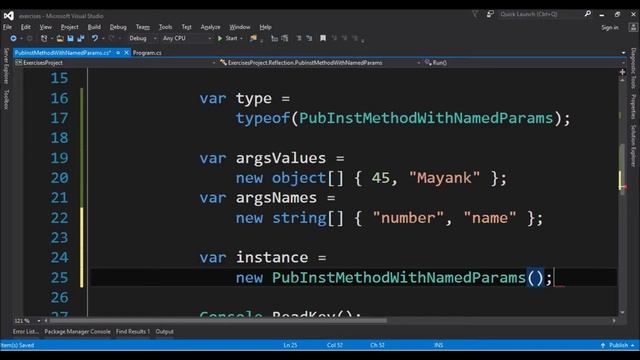Open the Window menu
Image resolution: width=640 pixels, height=360 pixels.
(x=240, y=27)
